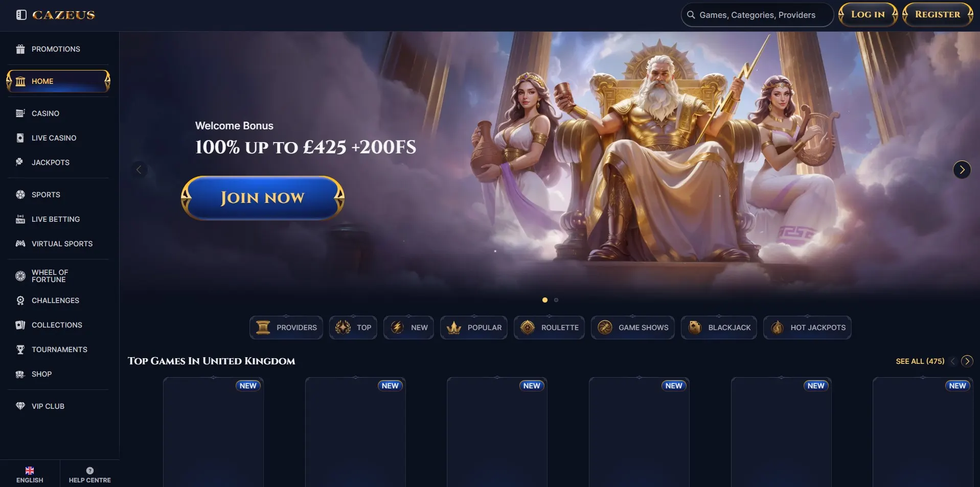Click the Live Casino card icon
Screen dimensions: 980x487
[x=20, y=138]
